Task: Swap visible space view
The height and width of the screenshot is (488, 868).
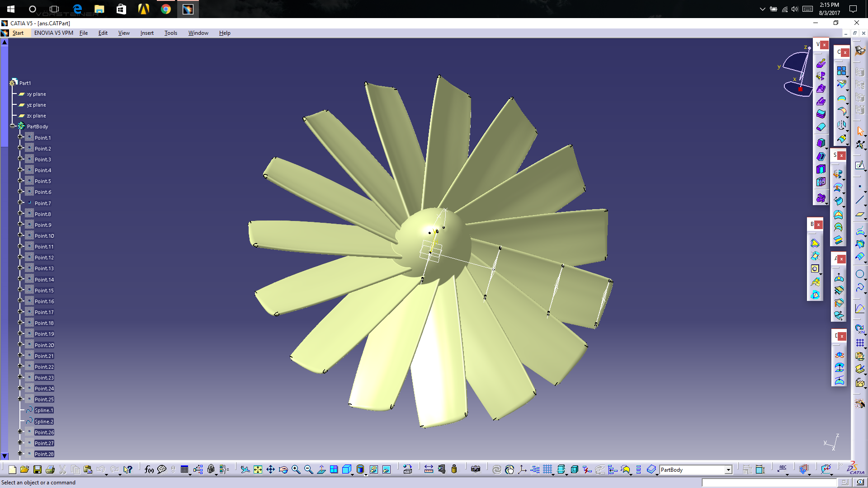Action: click(x=387, y=470)
